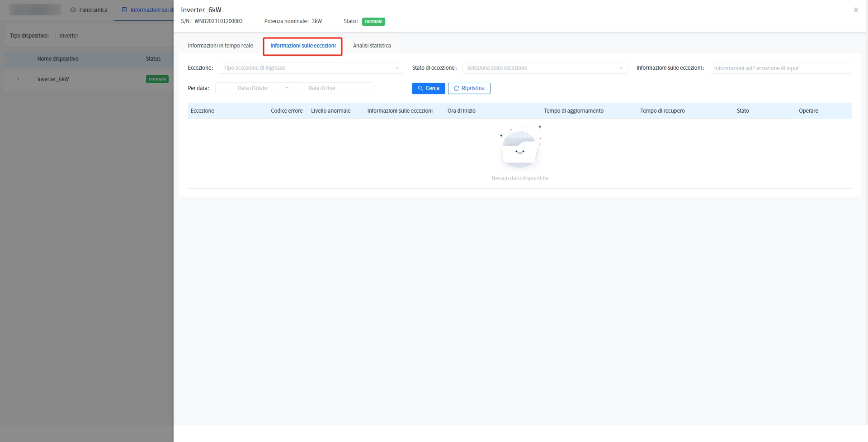Focus the Informazioni sull'eccezione input field
This screenshot has height=442, width=868.
click(780, 68)
